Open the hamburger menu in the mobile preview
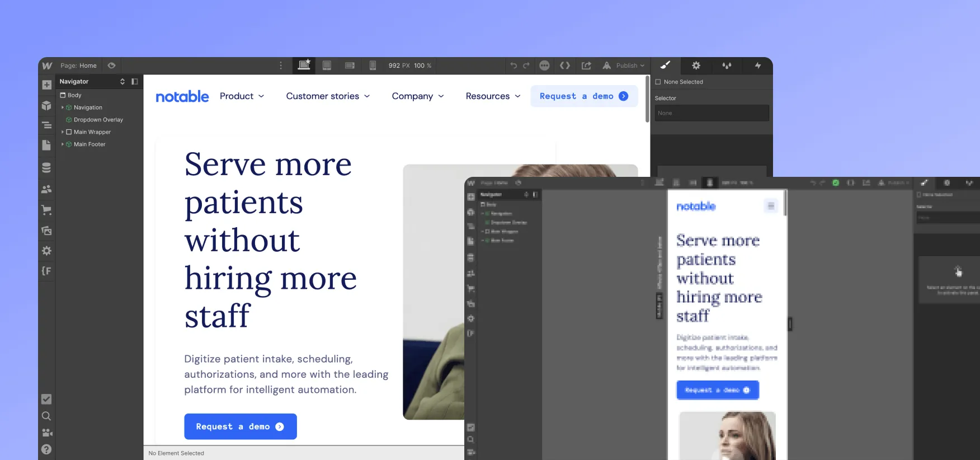 click(771, 206)
